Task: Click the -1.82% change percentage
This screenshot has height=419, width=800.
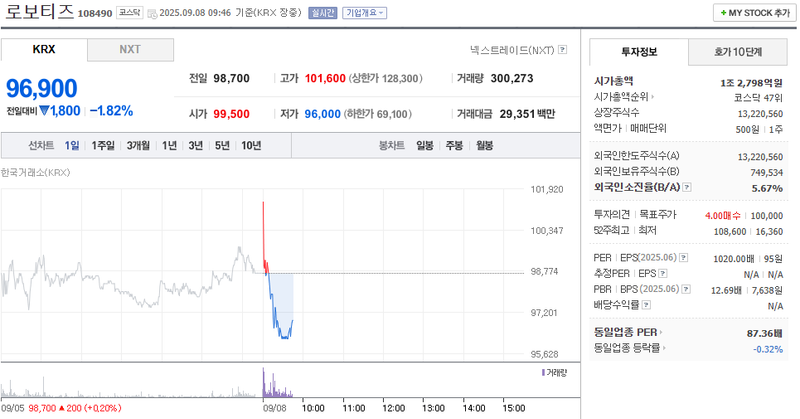Action: (x=111, y=111)
